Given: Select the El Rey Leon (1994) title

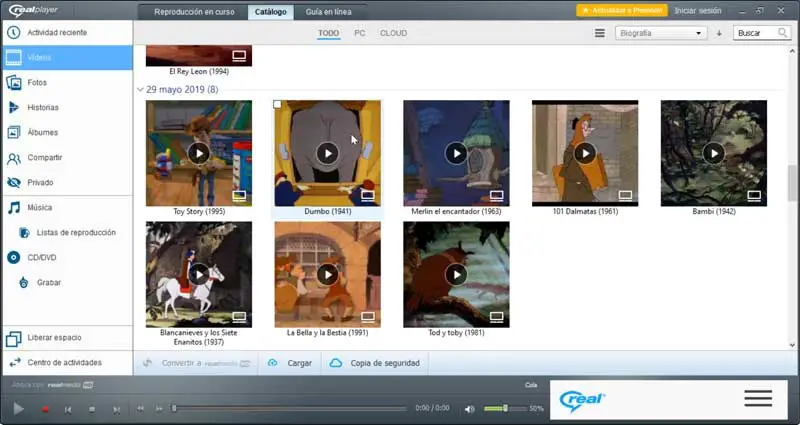Looking at the screenshot, I should click(x=199, y=72).
